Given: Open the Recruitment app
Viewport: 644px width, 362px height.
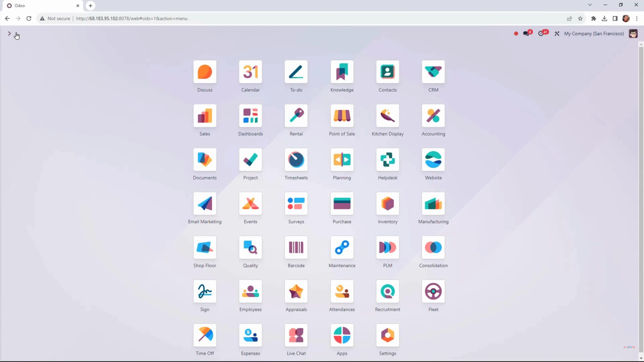Looking at the screenshot, I should pos(388,291).
